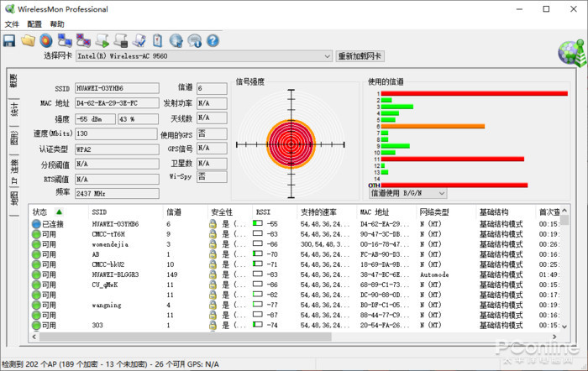Screen dimensions: 588x371
Task: Sort the list by the 信道 column header
Action: [x=186, y=212]
